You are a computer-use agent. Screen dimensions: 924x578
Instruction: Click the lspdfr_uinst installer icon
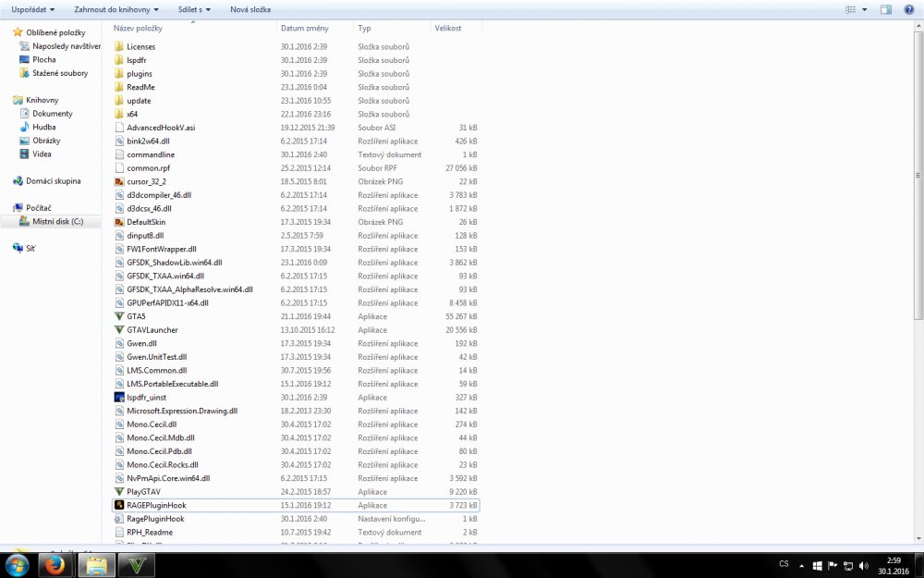click(119, 397)
